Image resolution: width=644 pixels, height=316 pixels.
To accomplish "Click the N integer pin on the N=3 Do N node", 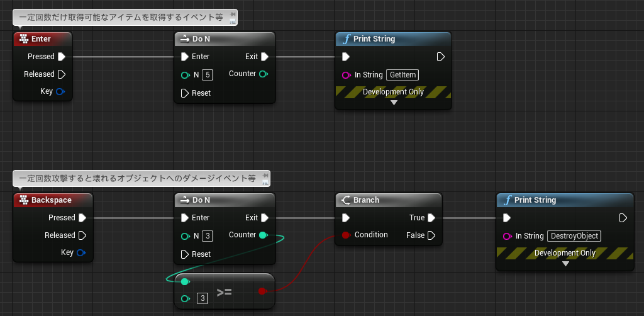I will tap(186, 236).
